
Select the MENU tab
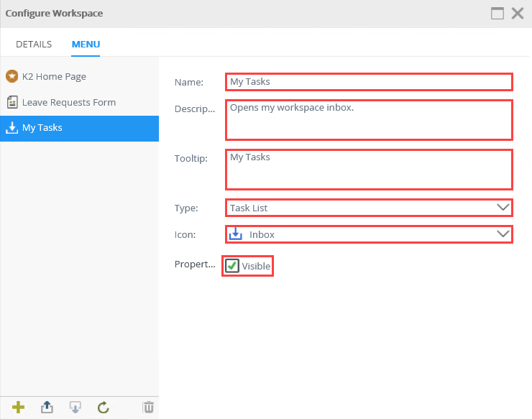(x=86, y=44)
